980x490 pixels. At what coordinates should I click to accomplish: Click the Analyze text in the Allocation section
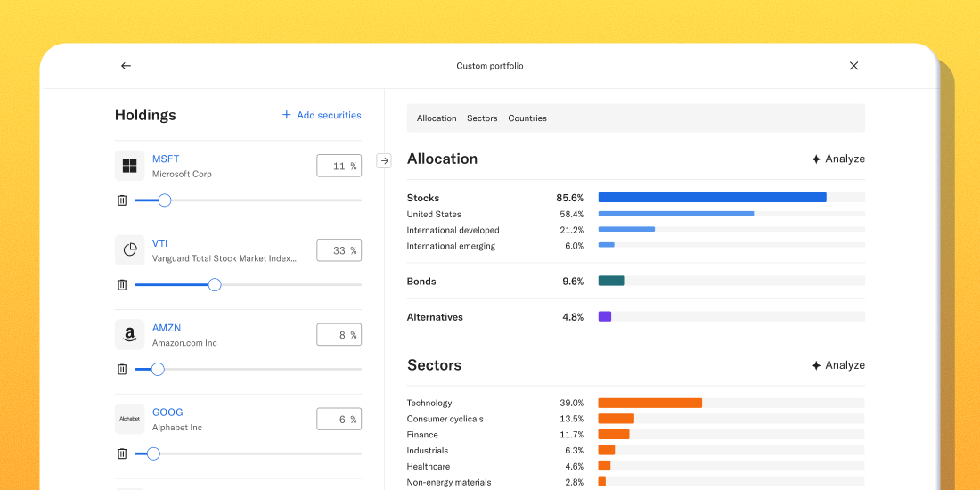pos(845,159)
